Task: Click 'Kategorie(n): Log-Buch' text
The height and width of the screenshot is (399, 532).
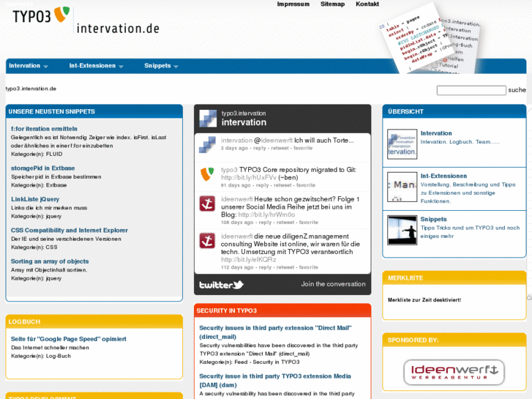Action: [x=41, y=356]
